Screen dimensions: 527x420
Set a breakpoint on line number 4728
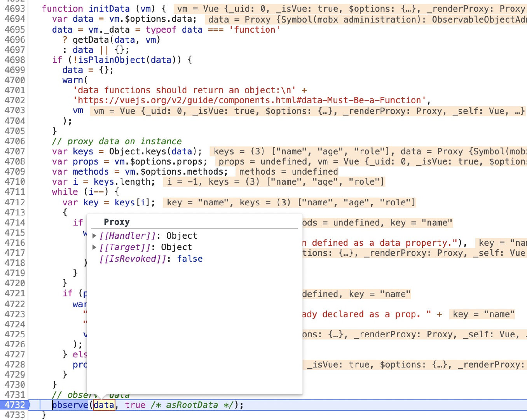(14, 364)
